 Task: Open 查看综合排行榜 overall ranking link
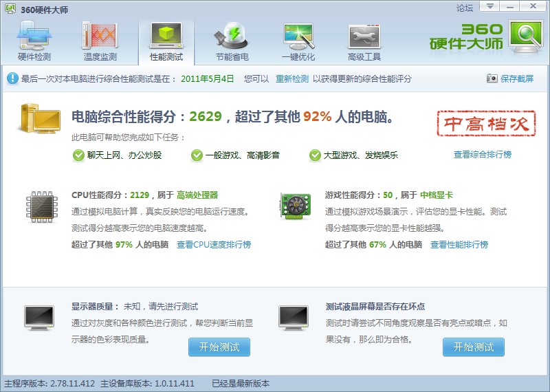(483, 155)
